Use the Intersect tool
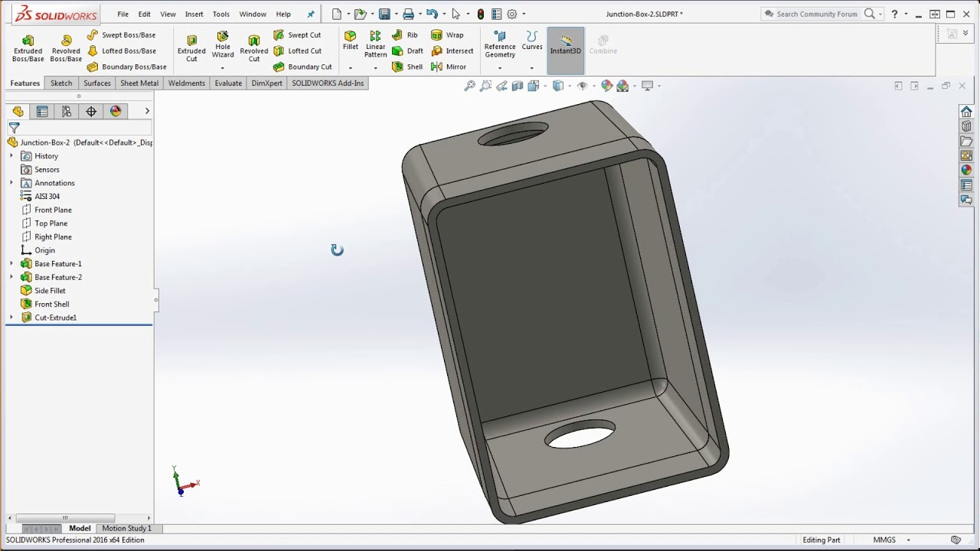This screenshot has width=980, height=551. click(452, 51)
